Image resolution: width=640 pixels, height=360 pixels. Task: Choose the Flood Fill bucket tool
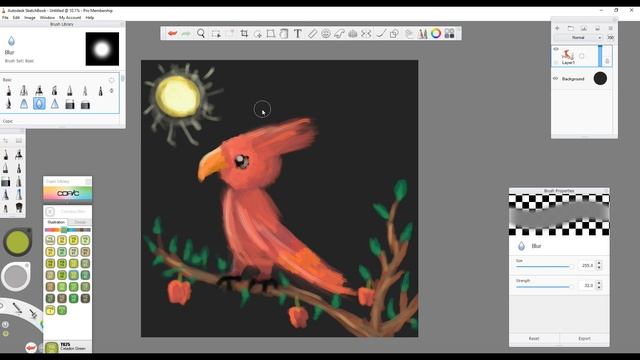click(x=284, y=33)
